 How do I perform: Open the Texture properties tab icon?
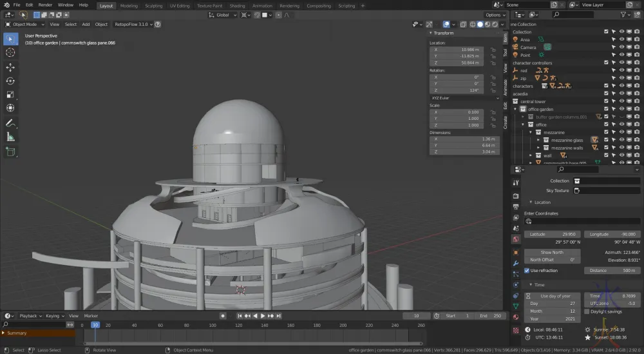tap(516, 330)
